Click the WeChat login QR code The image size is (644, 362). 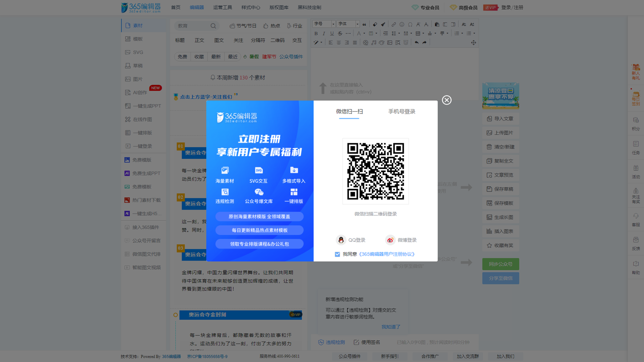(376, 171)
